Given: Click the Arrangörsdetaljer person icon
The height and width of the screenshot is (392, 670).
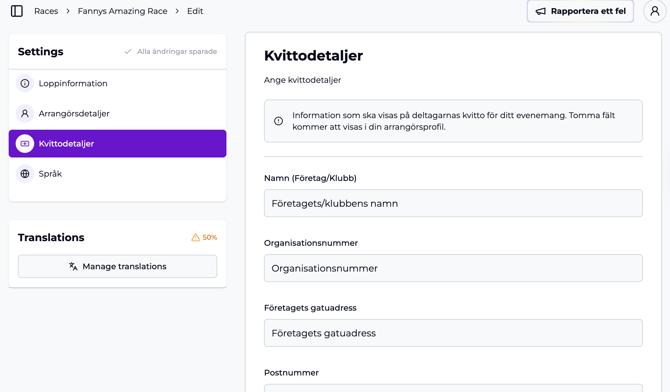Looking at the screenshot, I should click(x=25, y=113).
